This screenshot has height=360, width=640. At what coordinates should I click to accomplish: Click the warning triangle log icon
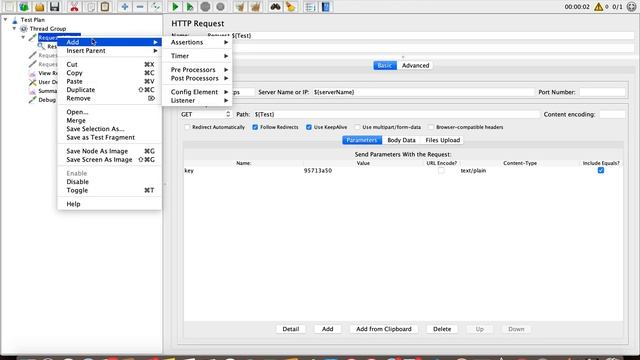(x=598, y=7)
